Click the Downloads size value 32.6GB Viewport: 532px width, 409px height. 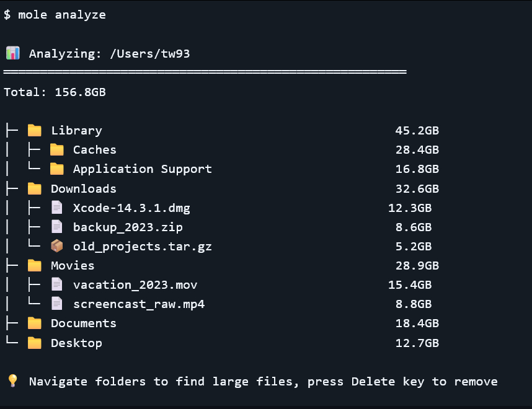point(417,188)
